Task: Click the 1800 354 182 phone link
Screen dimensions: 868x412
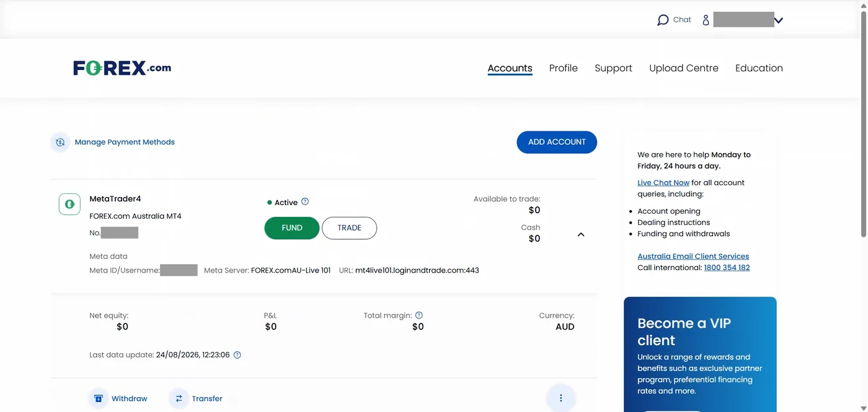Action: click(x=727, y=268)
